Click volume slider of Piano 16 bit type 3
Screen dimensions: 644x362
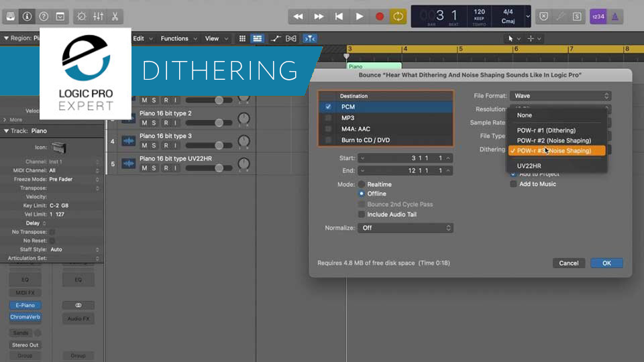(x=209, y=145)
